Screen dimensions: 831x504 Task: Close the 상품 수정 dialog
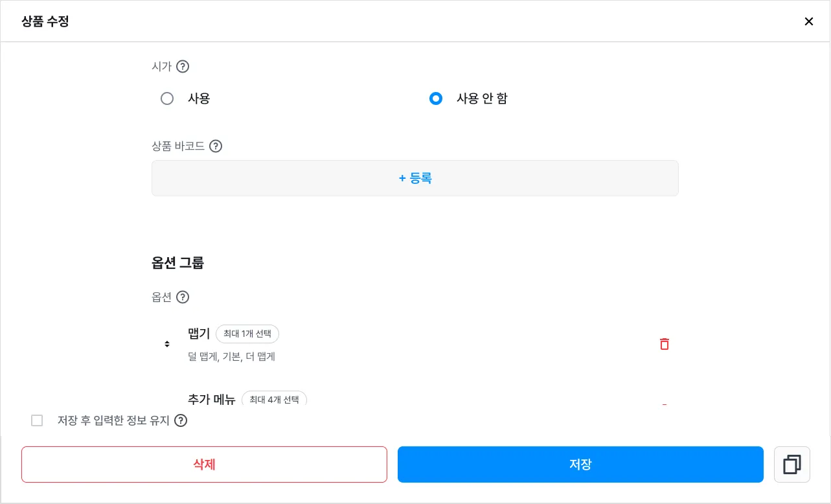[x=808, y=21]
